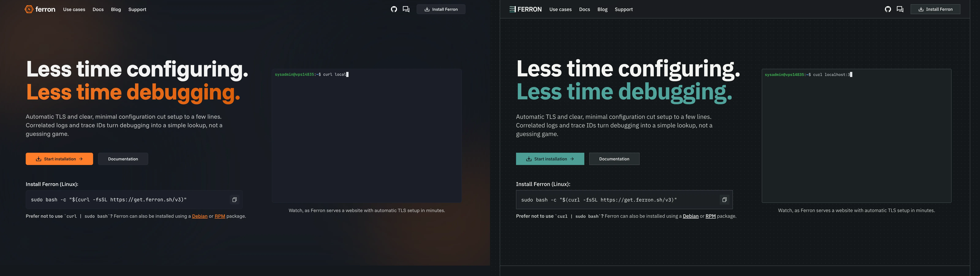The image size is (980, 276).
Task: Follow the orange Debian package link
Action: [x=200, y=216]
